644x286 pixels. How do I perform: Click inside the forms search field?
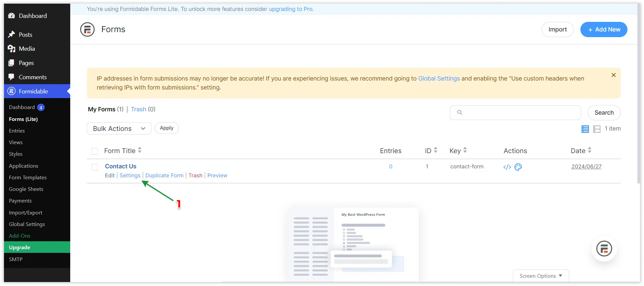tap(520, 113)
